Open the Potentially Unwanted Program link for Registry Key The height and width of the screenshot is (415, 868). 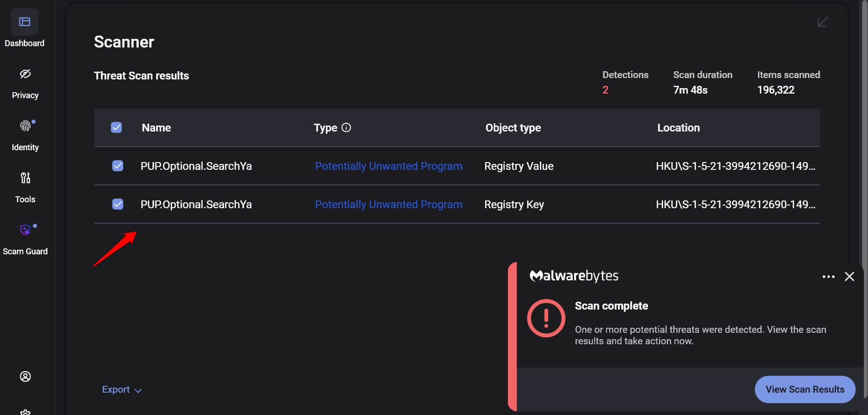coord(389,205)
